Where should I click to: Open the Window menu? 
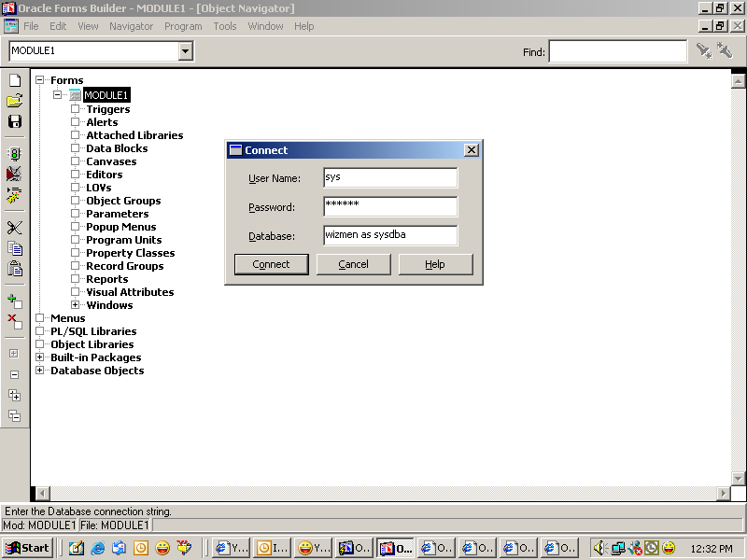pyautogui.click(x=265, y=26)
